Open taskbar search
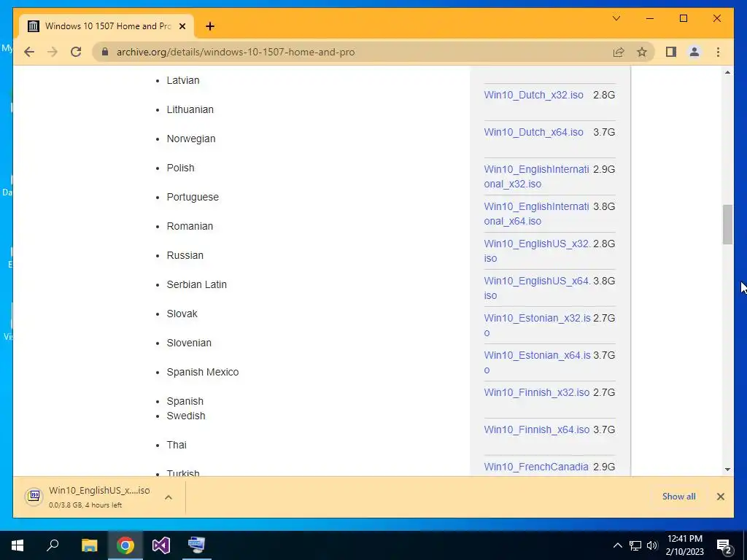Image resolution: width=747 pixels, height=560 pixels. (53, 545)
